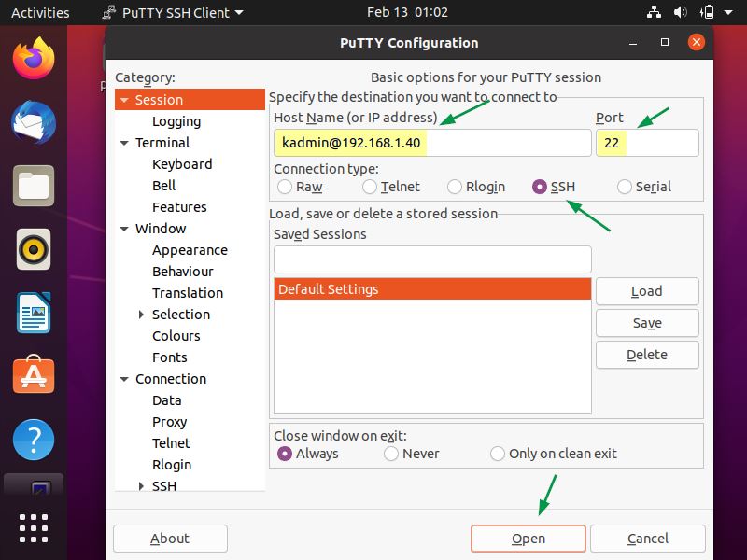Click the network status icon in top bar

click(x=654, y=12)
